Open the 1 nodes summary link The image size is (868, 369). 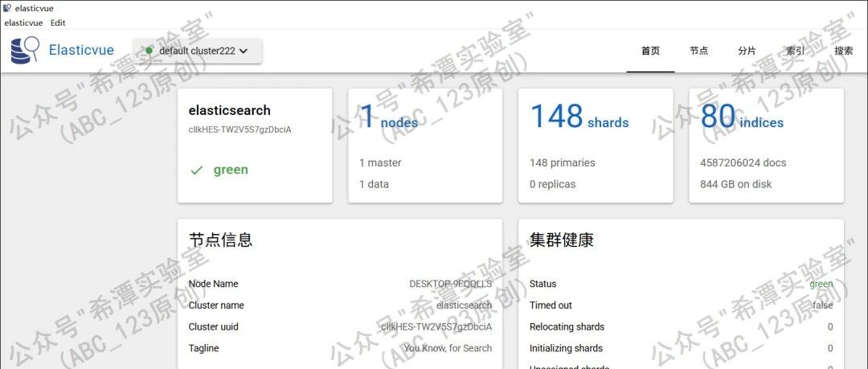(389, 117)
